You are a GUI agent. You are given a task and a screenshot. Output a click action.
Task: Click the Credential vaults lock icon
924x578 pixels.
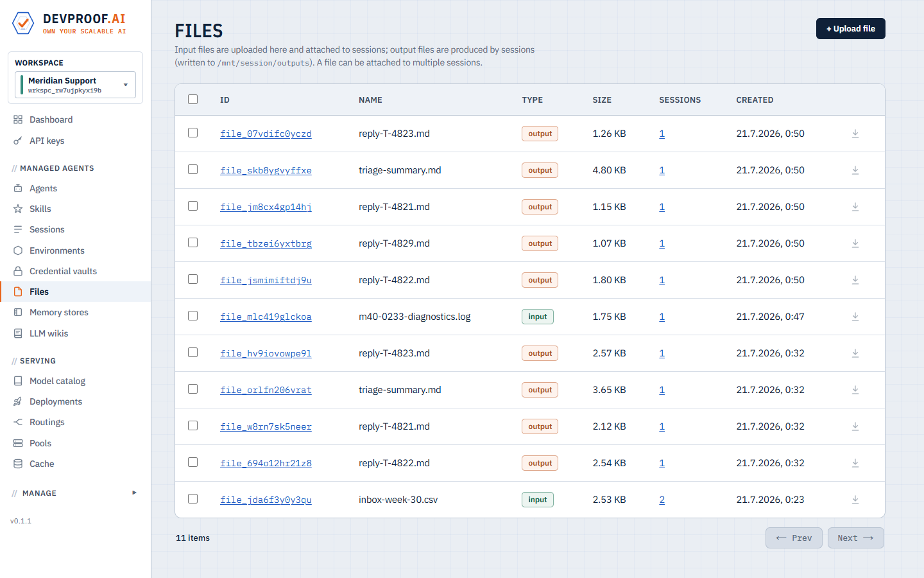18,271
